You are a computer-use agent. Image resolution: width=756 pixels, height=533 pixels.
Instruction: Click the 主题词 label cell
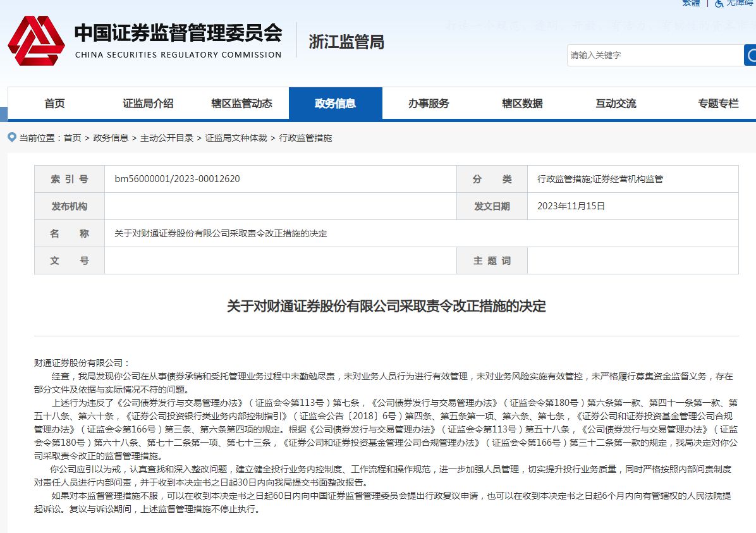click(x=492, y=260)
